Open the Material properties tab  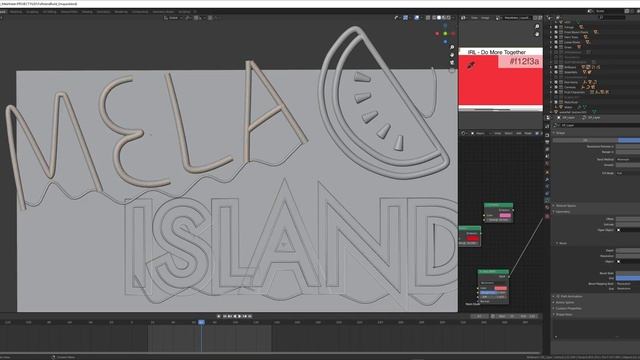(547, 208)
